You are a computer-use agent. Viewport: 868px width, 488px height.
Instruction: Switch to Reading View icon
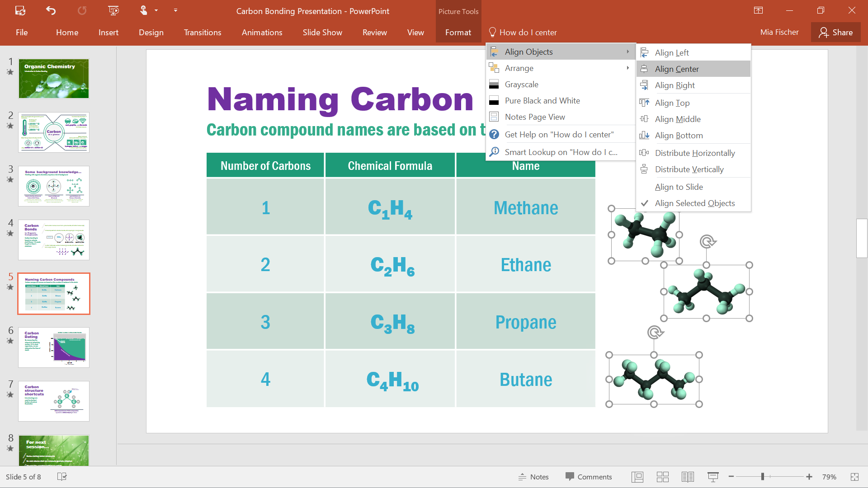[688, 477]
